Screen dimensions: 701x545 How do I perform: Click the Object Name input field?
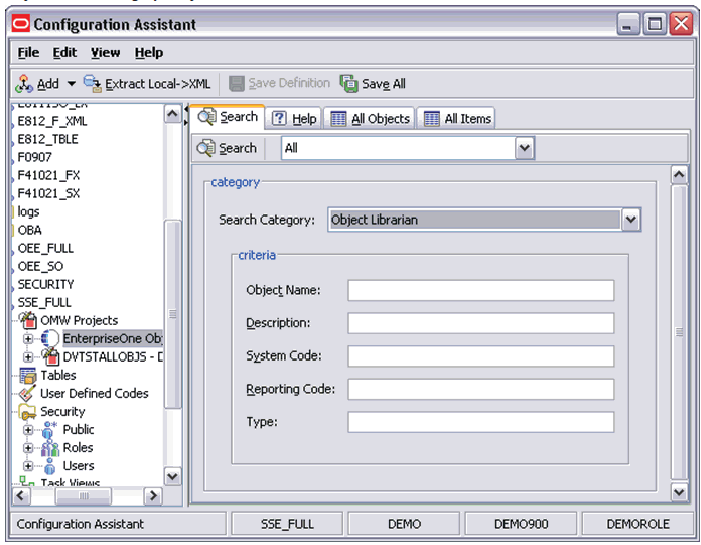click(481, 291)
